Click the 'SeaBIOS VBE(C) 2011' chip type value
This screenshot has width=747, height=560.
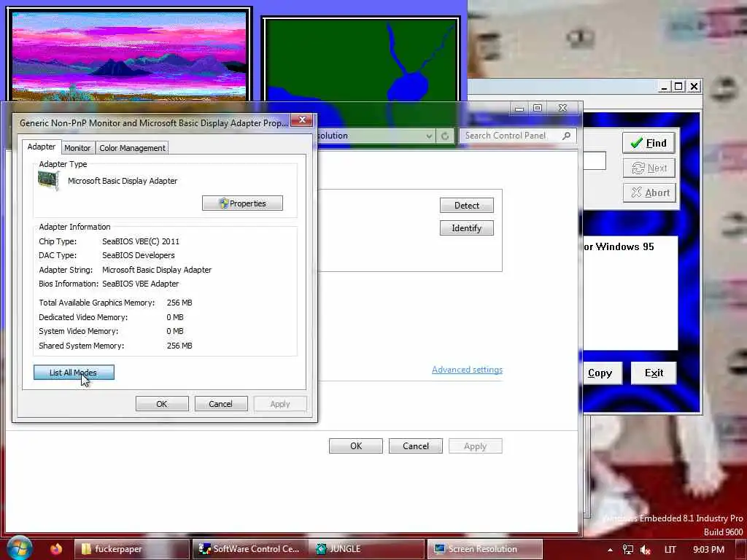coord(141,241)
